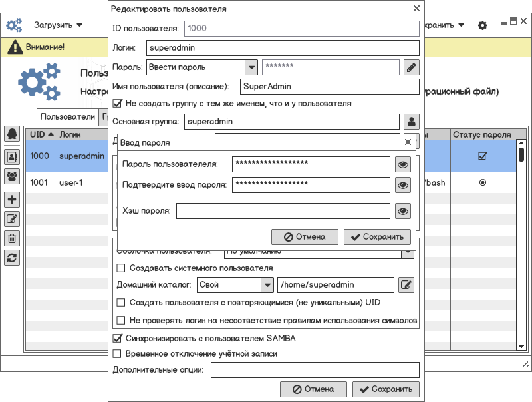The image size is (532, 402).
Task: Click the warning triangle icon in the yellow bar
Action: [x=15, y=47]
